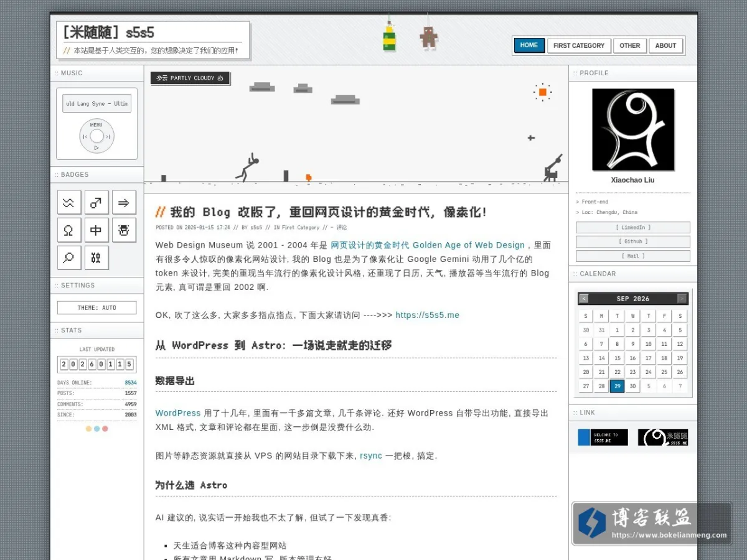This screenshot has width=747, height=560.
Task: Skip to previous track in music player
Action: point(85,136)
